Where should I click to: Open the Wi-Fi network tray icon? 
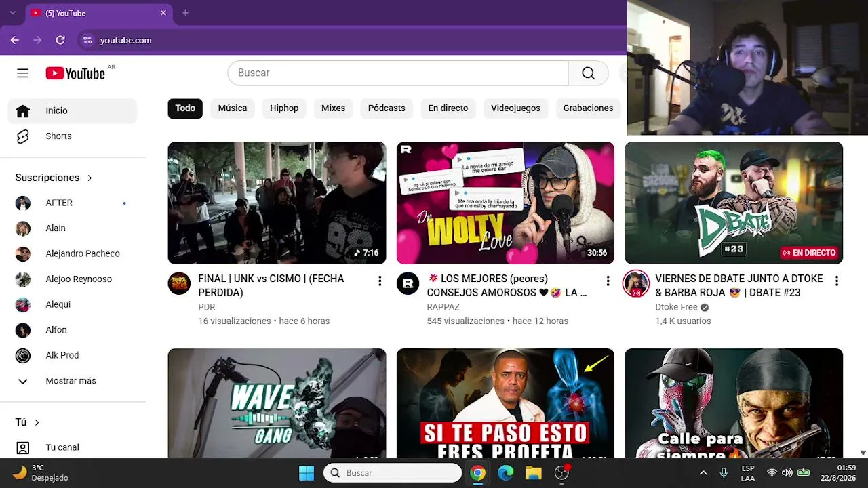click(x=772, y=472)
